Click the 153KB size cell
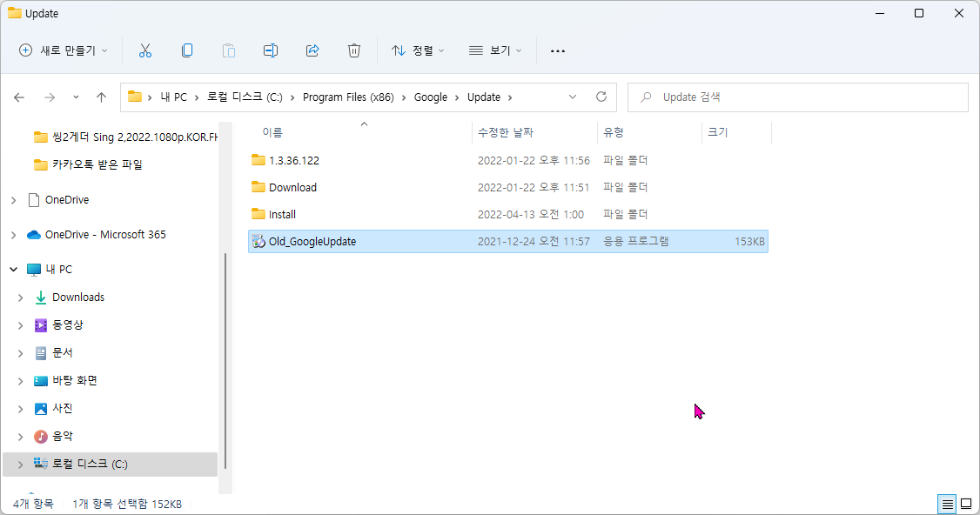980x515 pixels. 749,241
